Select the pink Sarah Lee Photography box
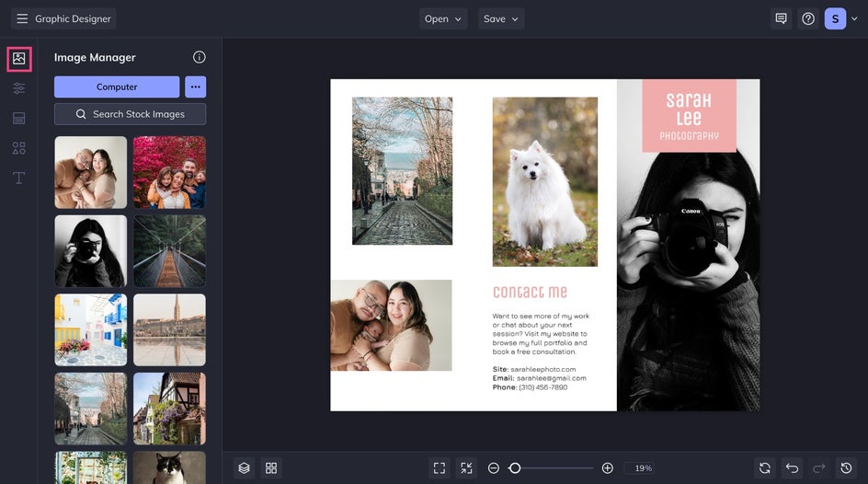 [690, 115]
